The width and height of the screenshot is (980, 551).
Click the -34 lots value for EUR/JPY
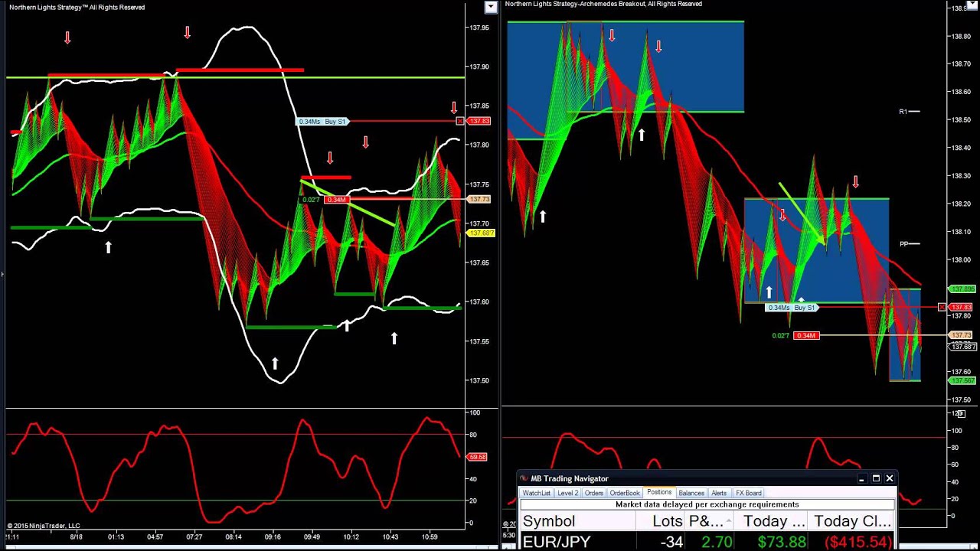tap(671, 542)
